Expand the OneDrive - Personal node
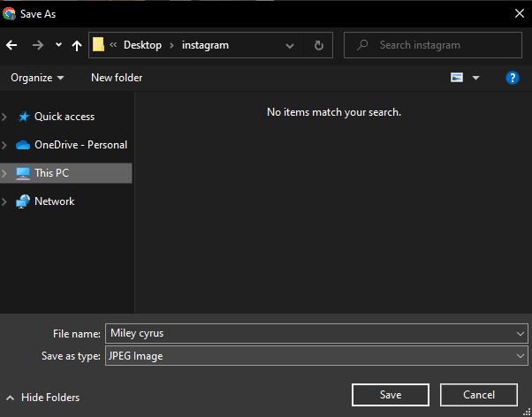 (4, 145)
